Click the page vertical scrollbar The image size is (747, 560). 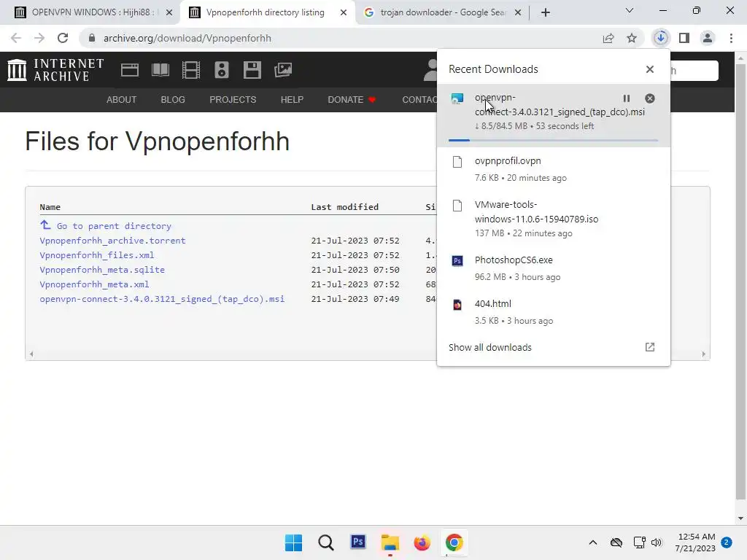click(740, 281)
